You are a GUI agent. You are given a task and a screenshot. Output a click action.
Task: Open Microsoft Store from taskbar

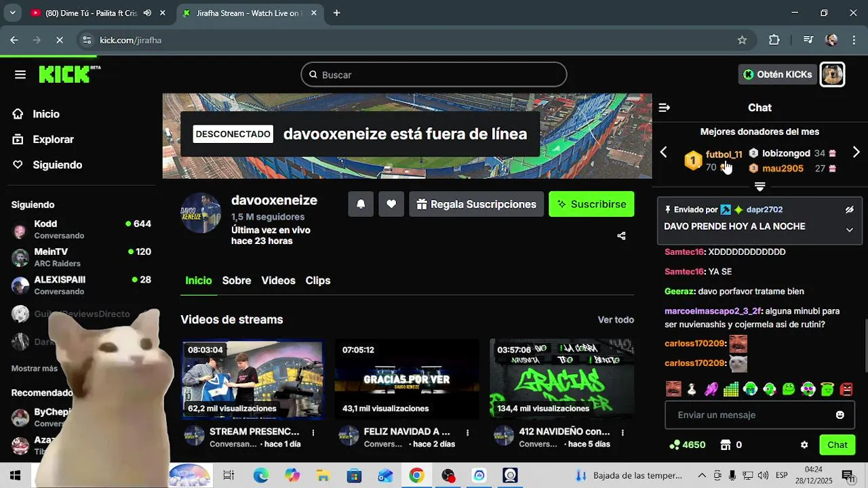click(354, 476)
